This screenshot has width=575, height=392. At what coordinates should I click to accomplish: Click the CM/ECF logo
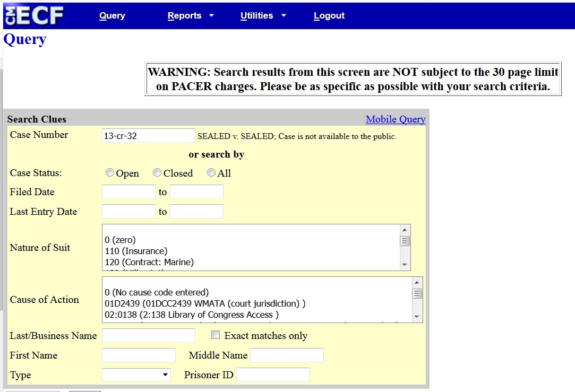[x=34, y=15]
